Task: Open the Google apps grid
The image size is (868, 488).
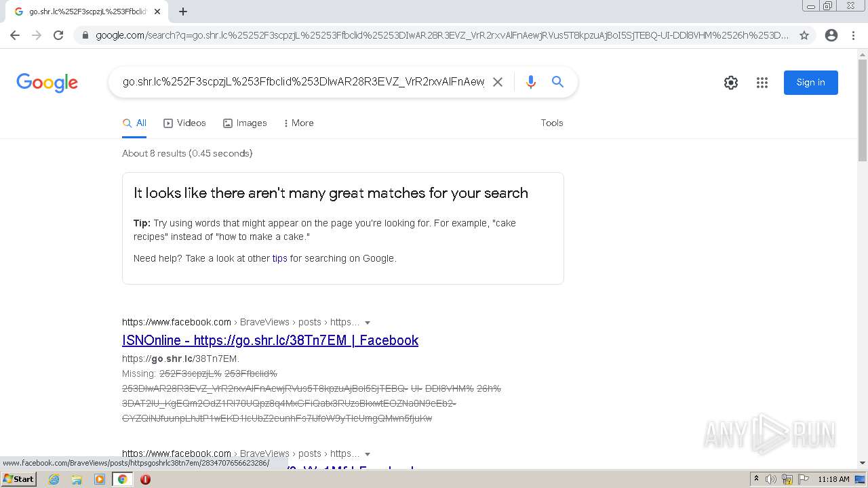Action: pyautogui.click(x=762, y=83)
